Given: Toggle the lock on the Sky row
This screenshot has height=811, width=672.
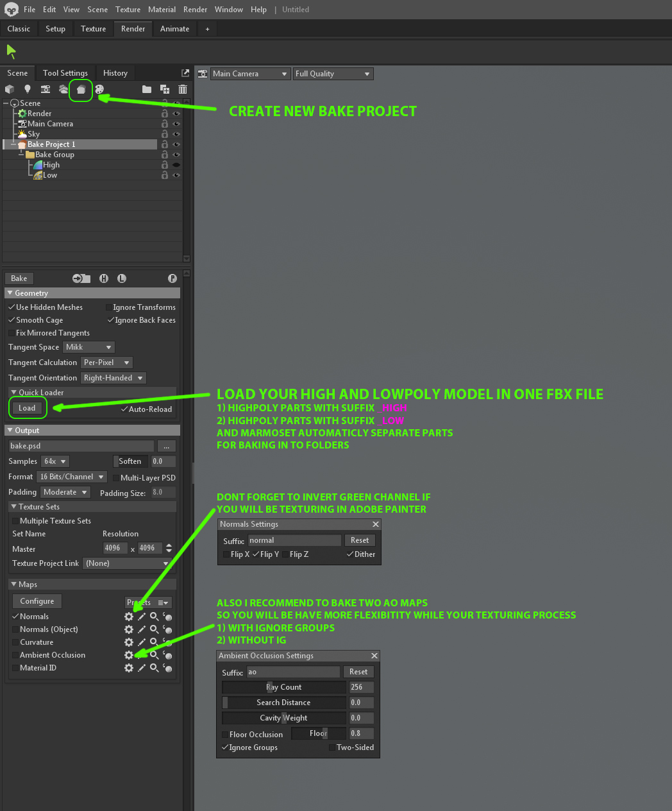Looking at the screenshot, I should point(165,134).
